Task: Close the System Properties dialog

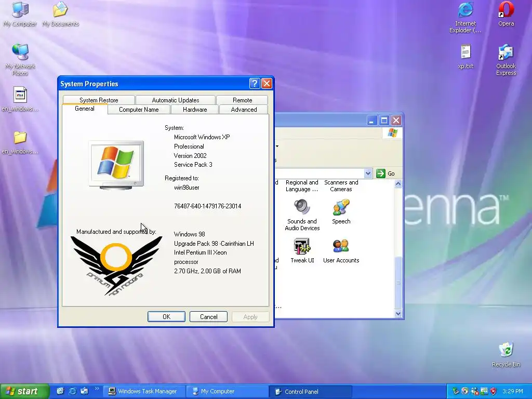Action: 267,84
